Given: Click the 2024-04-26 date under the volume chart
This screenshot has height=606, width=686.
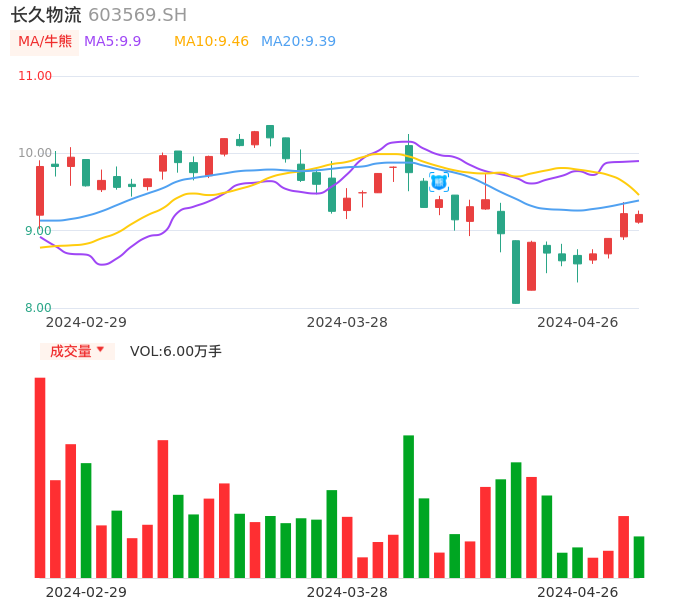Looking at the screenshot, I should click(577, 592).
